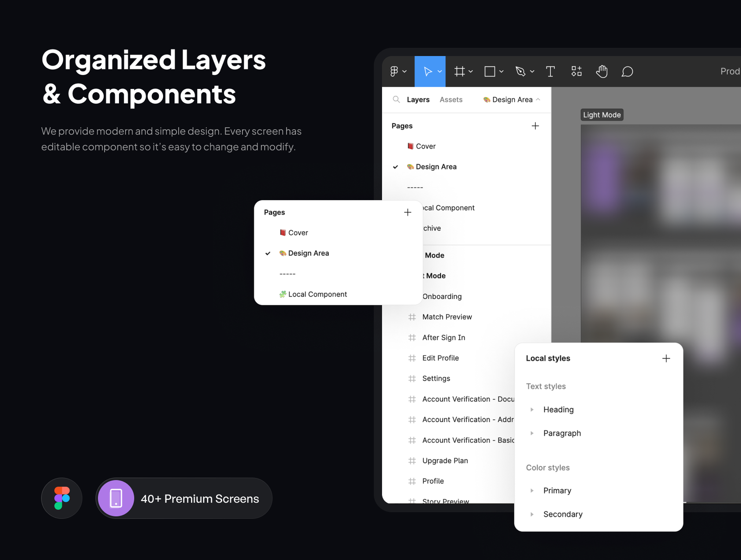741x560 pixels.
Task: Select the Text tool
Action: click(550, 71)
